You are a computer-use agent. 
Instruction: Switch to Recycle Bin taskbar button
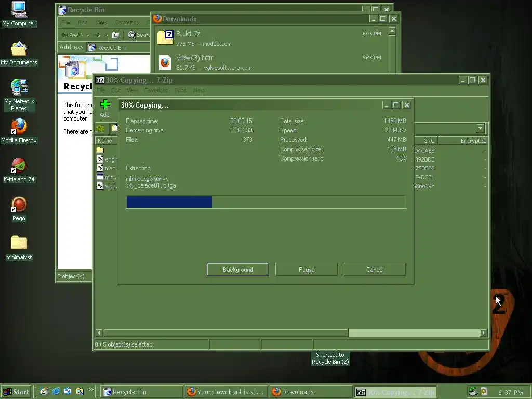click(x=141, y=392)
